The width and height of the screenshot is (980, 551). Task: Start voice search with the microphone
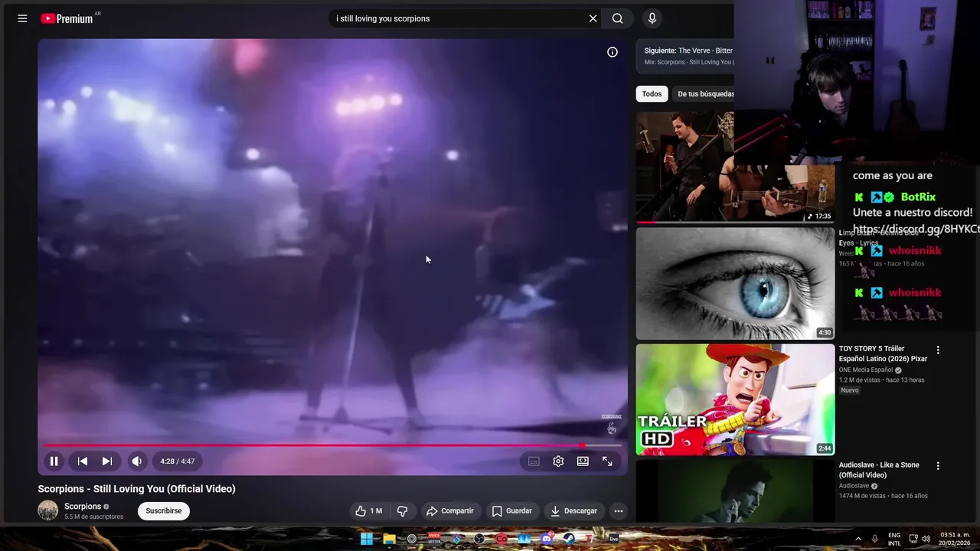coord(652,18)
